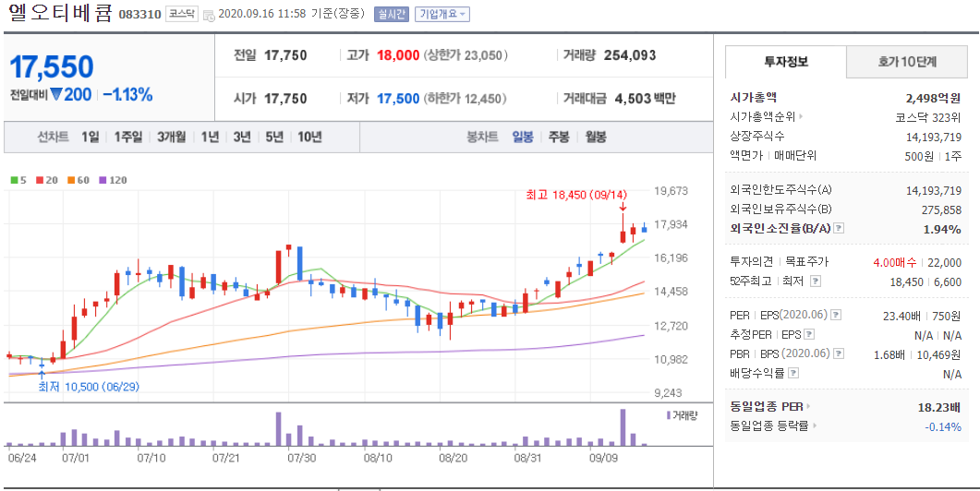Click the purple 120-day average legend swatch

coord(103,181)
